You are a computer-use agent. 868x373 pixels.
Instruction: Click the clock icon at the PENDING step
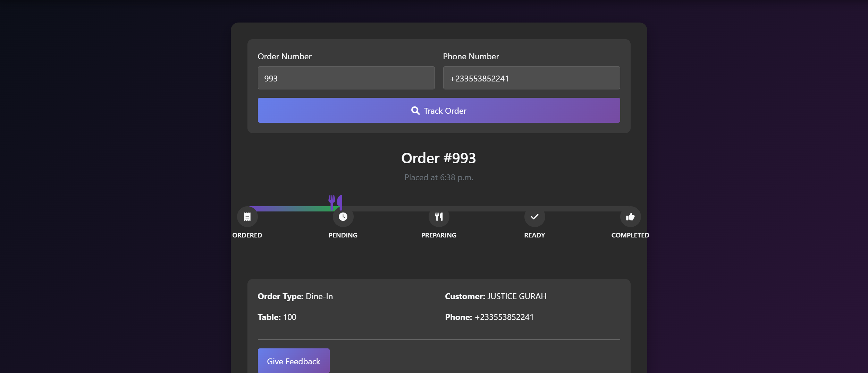point(343,216)
